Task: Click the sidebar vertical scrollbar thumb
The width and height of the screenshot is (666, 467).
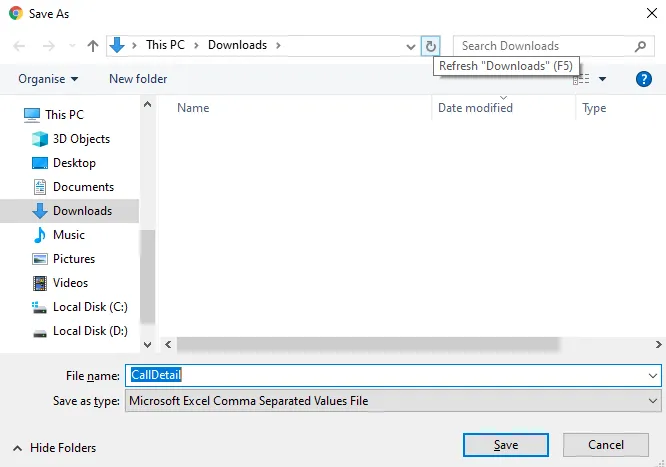Action: click(147, 277)
